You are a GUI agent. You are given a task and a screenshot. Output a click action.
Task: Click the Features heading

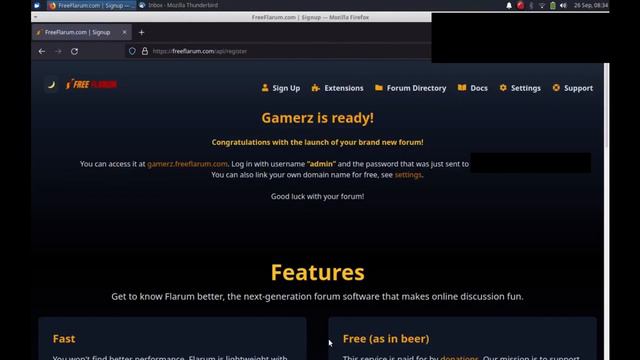pos(318,272)
